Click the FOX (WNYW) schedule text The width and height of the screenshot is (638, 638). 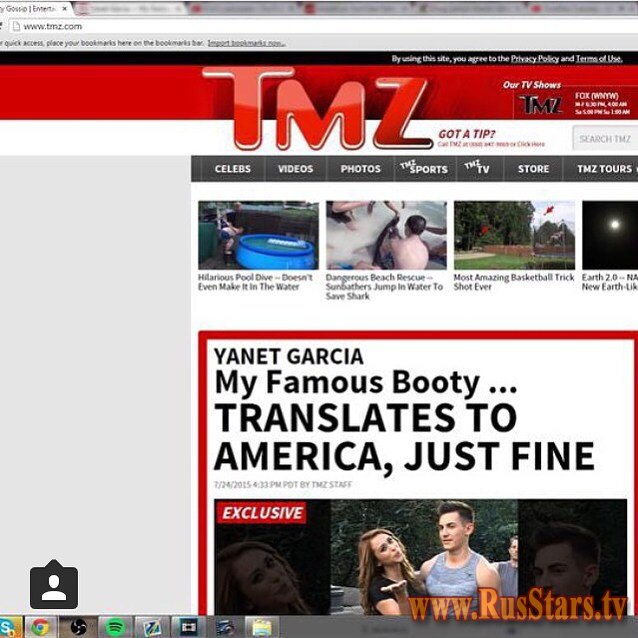pos(601,103)
